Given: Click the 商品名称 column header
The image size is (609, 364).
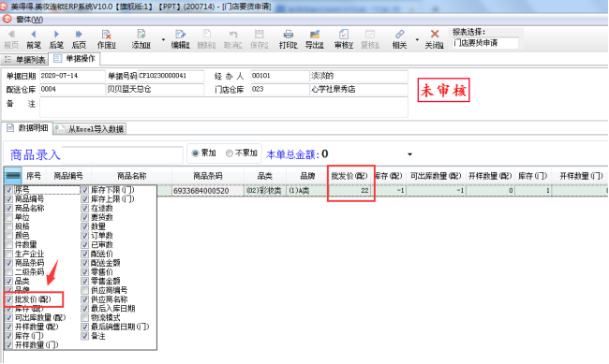Looking at the screenshot, I should tap(132, 176).
